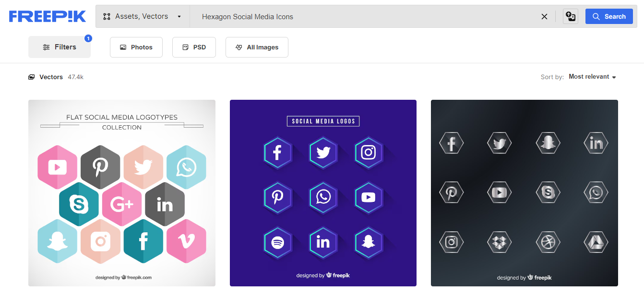Toggle the PSD content type filter
This screenshot has height=295, width=644.
[x=194, y=47]
